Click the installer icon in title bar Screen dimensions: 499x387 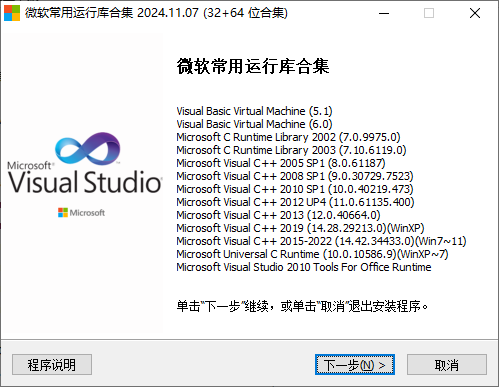point(12,13)
